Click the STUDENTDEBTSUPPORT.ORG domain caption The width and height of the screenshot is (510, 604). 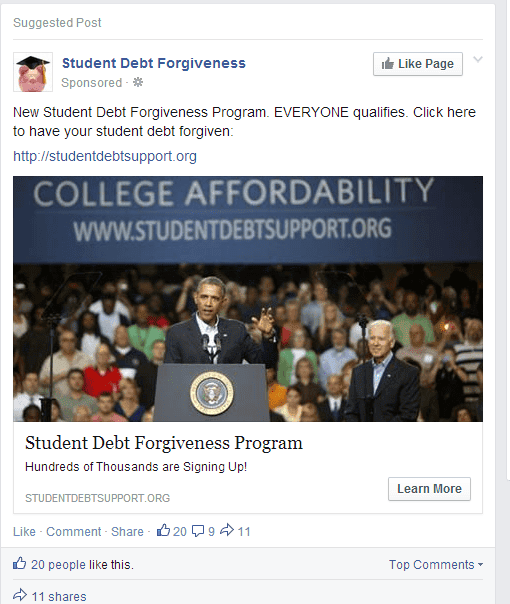tap(97, 498)
